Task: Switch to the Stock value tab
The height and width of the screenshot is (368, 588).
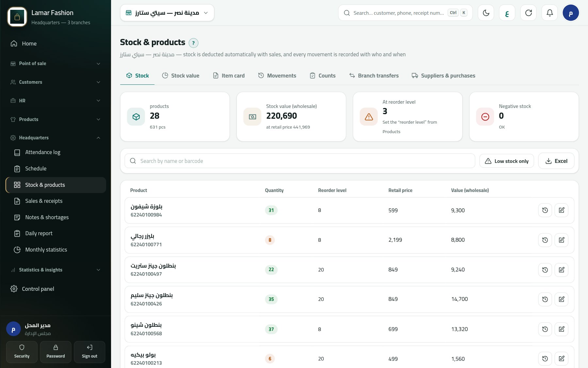Action: pyautogui.click(x=181, y=76)
